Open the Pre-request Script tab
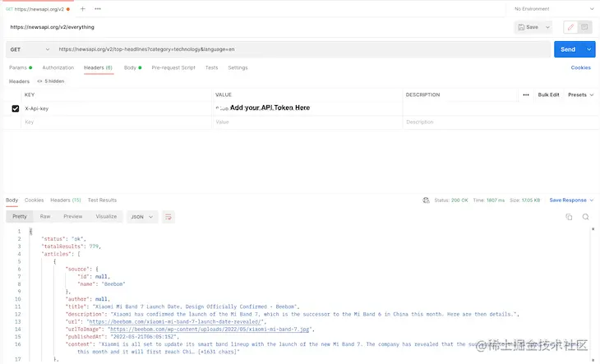 [x=173, y=67]
